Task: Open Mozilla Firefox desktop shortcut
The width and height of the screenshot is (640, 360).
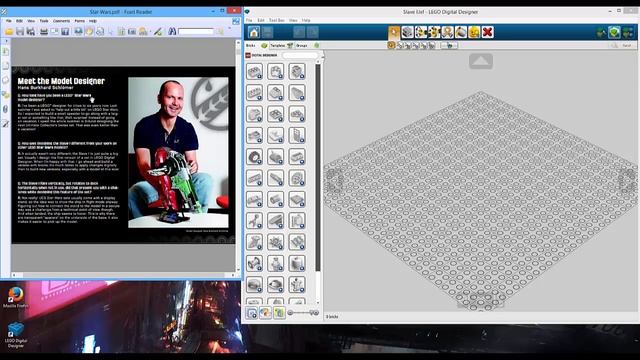Action: pos(16,298)
